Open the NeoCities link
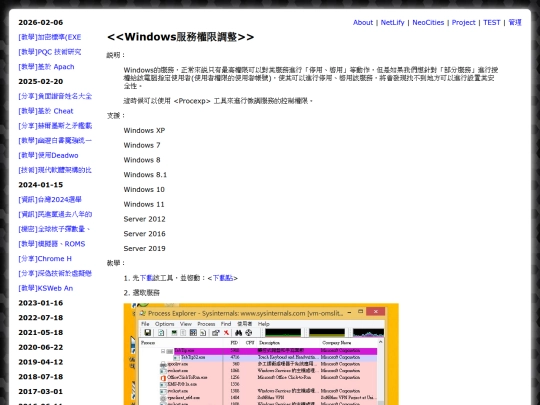The image size is (540, 405). pos(428,22)
